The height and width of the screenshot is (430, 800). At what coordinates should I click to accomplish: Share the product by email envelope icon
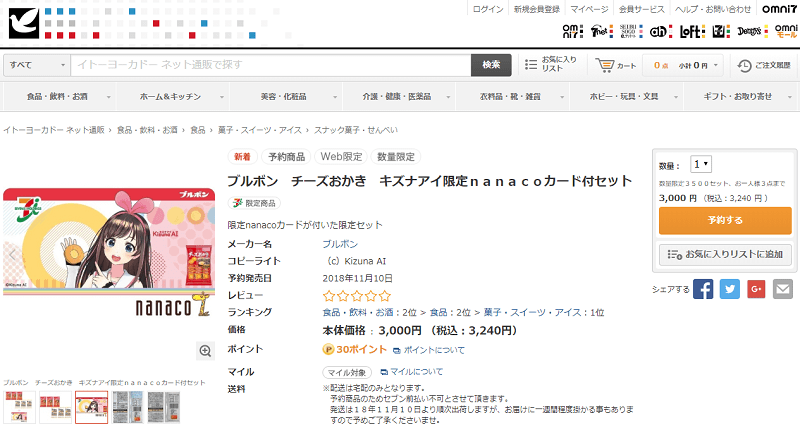(783, 289)
